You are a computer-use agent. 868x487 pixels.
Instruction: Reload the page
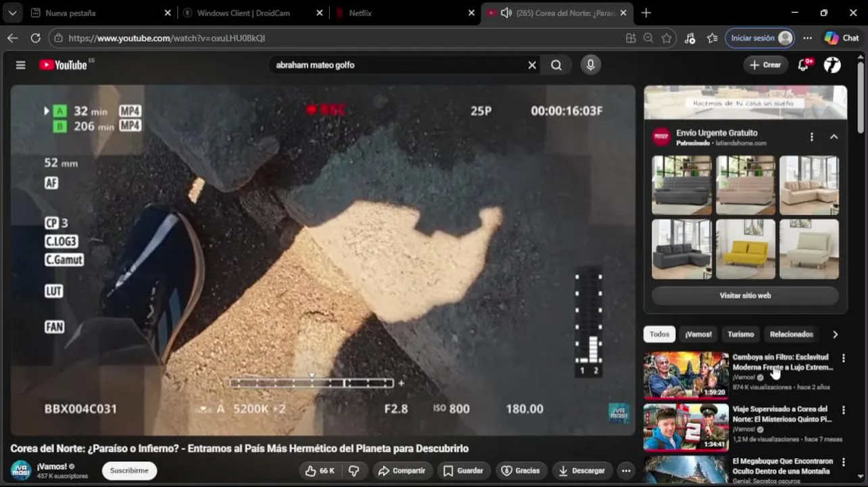35,38
